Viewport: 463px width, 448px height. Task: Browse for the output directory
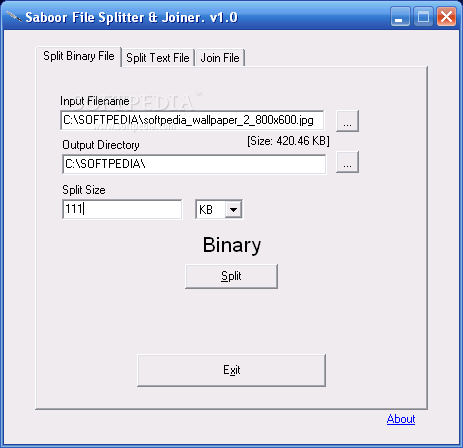[x=347, y=162]
